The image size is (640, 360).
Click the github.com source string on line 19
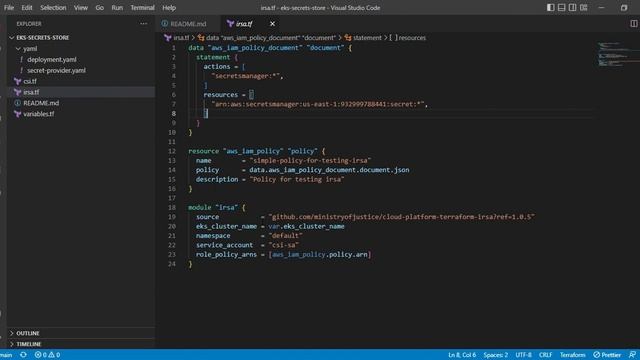coord(401,217)
